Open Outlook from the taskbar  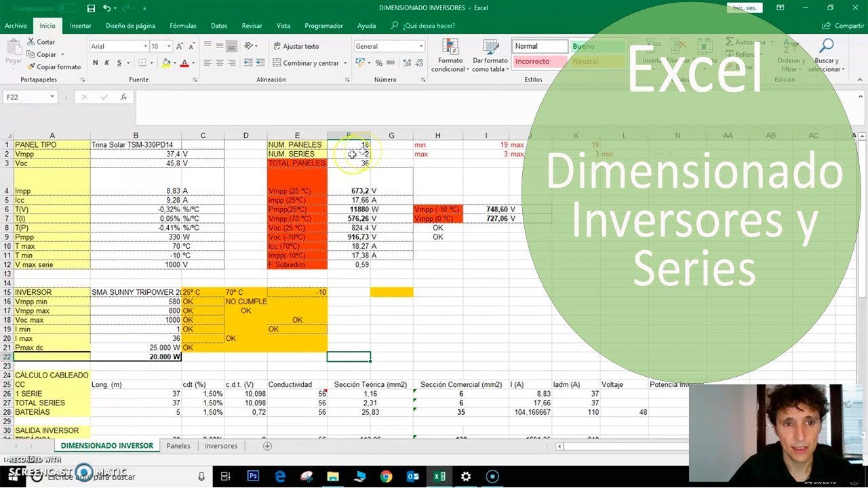click(x=412, y=476)
